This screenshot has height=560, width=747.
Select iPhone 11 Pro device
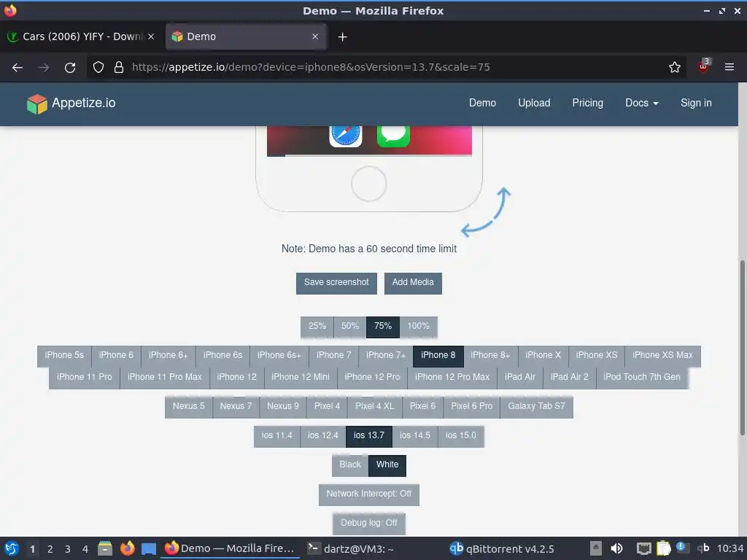tap(85, 378)
